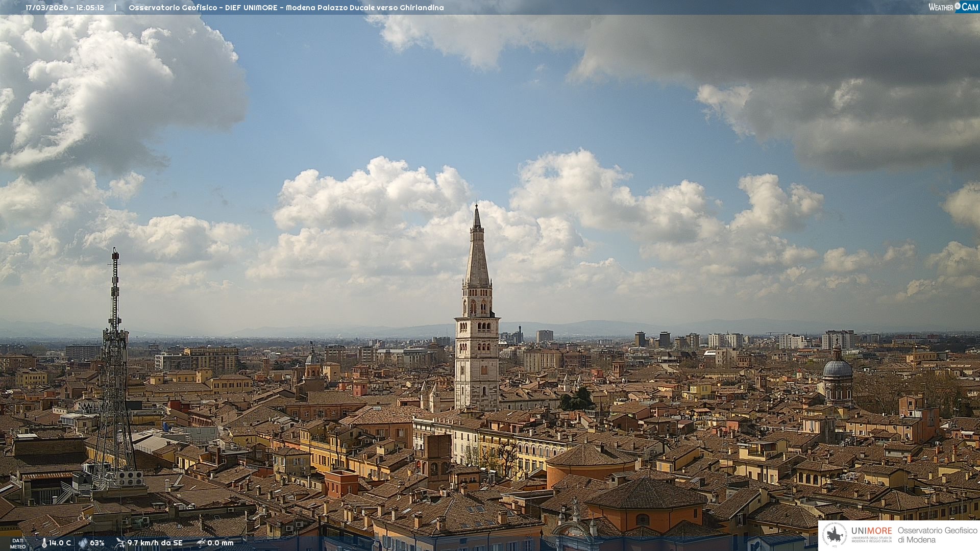Screen dimensions: 980x551
Task: Click the 9.7 km/h da SE wind reading
Action: (155, 543)
